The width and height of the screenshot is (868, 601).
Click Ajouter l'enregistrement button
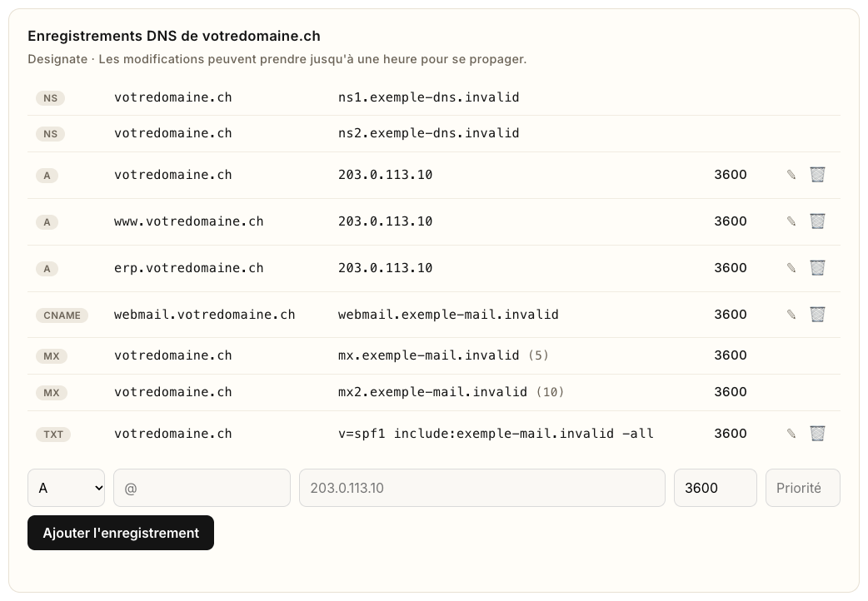click(x=121, y=533)
